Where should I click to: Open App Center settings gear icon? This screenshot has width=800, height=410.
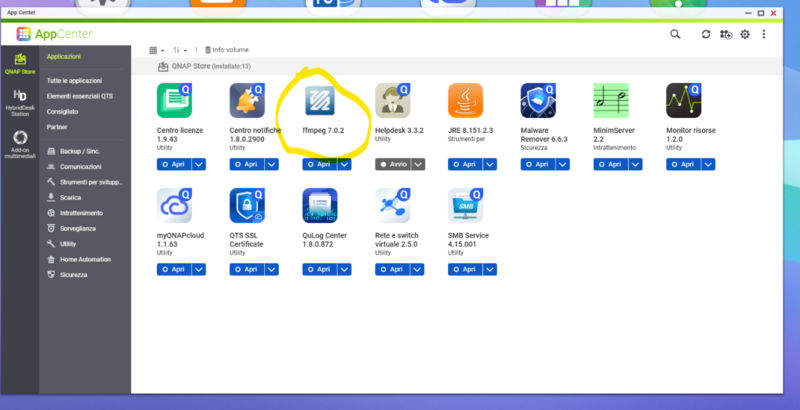(x=744, y=34)
